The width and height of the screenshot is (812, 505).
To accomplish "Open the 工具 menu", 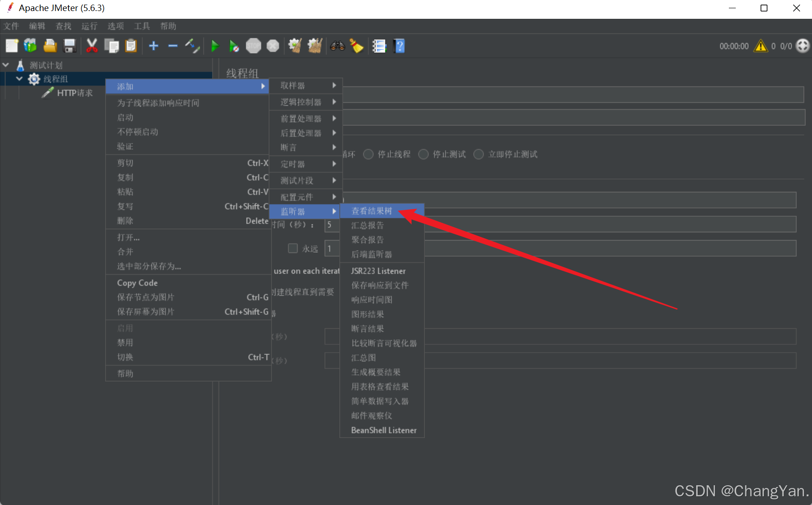I will [142, 26].
